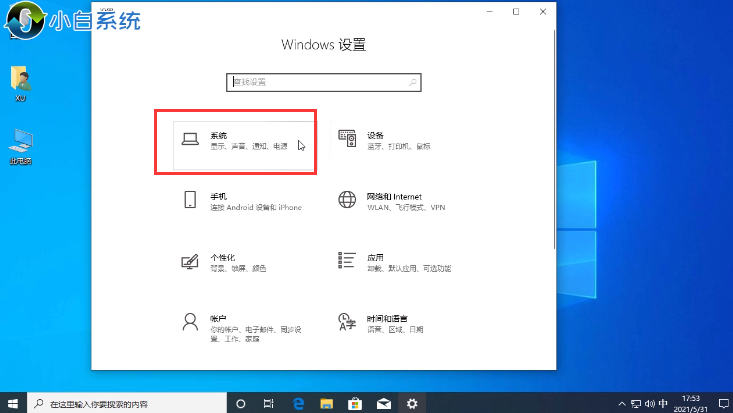Open the 网络和 Internet globe icon
The image size is (733, 413).
347,200
